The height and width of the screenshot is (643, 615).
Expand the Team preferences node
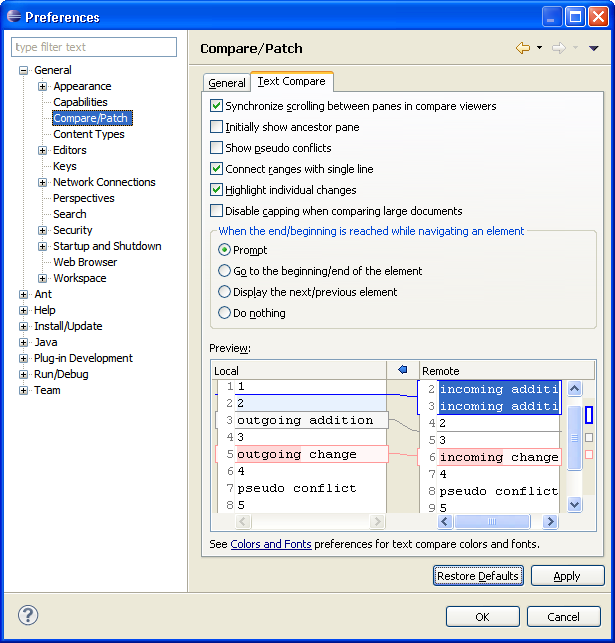(x=23, y=390)
